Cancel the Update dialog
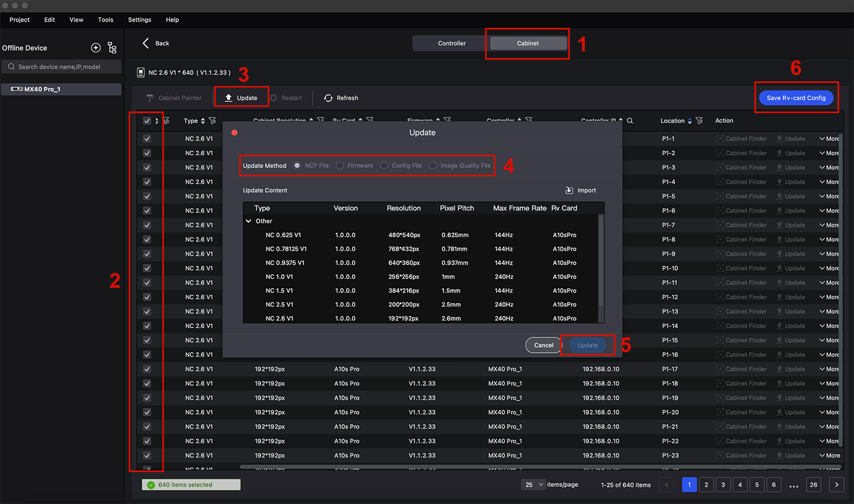854x504 pixels. (543, 345)
